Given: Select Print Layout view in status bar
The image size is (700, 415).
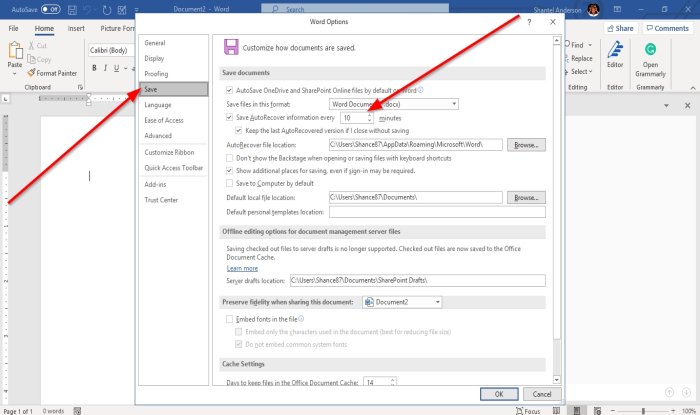Looking at the screenshot, I should point(577,411).
